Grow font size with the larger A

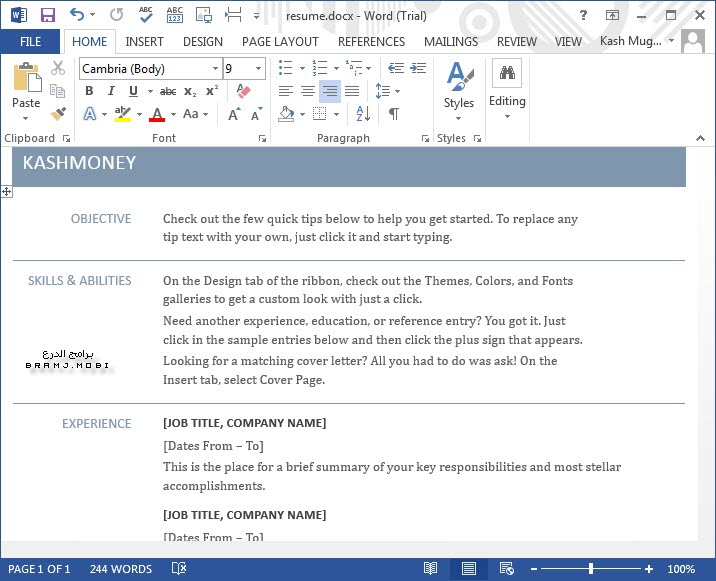click(x=234, y=114)
